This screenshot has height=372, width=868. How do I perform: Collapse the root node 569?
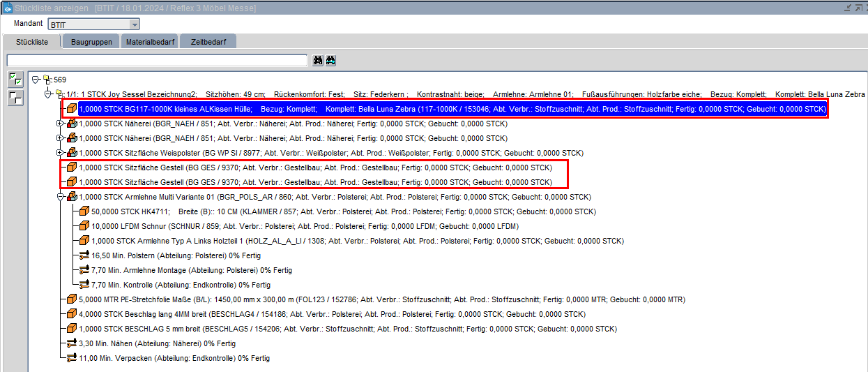[36, 80]
